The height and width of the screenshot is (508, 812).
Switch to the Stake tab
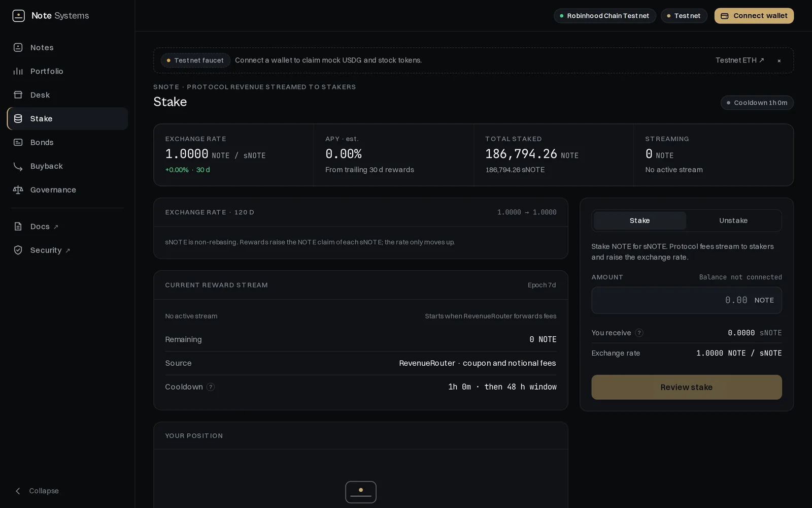(x=639, y=220)
